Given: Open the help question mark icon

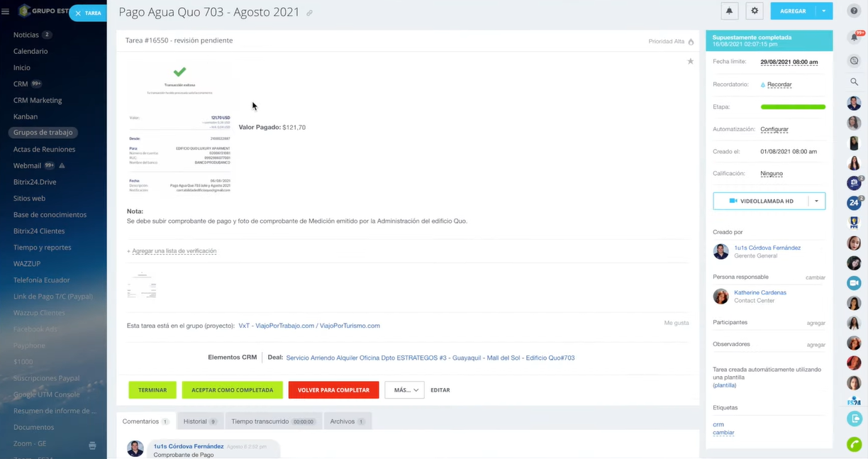Looking at the screenshot, I should point(855,11).
